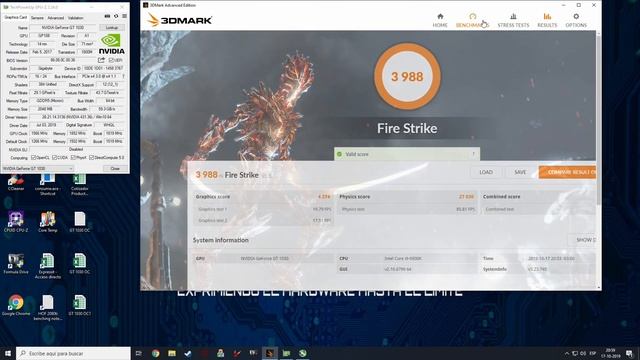This screenshot has height=360, width=640.
Task: Click the Close button in GPU-Z
Action: tap(115, 169)
